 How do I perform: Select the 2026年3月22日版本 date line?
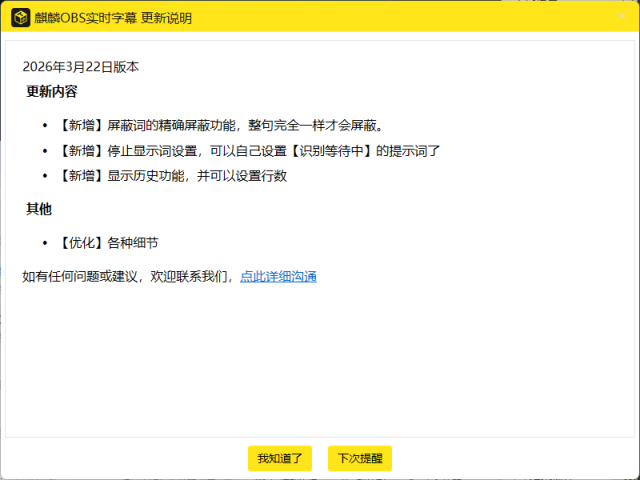coord(81,67)
